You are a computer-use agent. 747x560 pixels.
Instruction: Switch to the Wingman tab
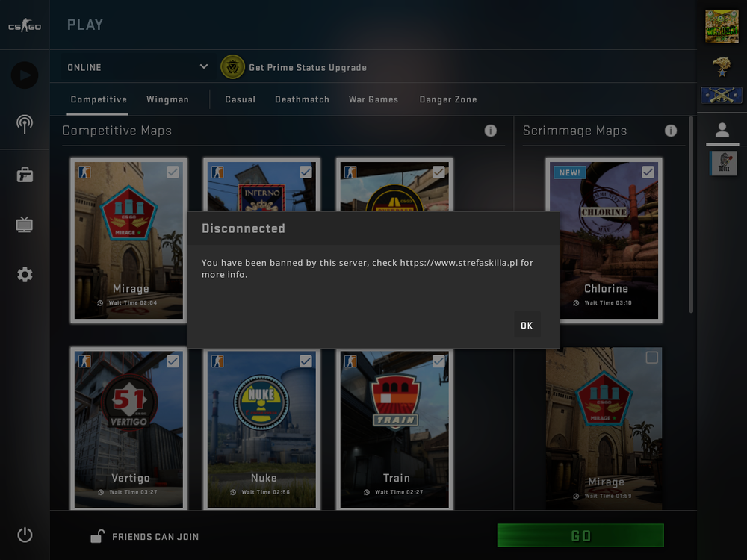pos(167,99)
